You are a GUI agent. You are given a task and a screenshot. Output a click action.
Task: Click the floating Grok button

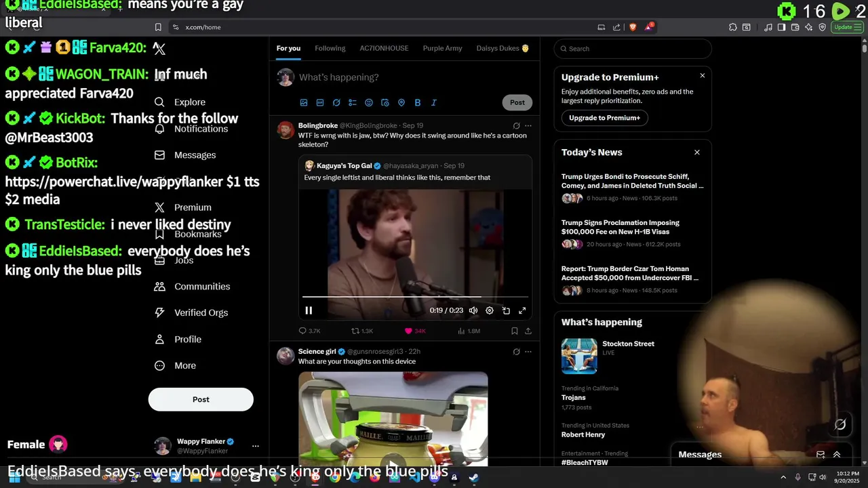click(840, 424)
